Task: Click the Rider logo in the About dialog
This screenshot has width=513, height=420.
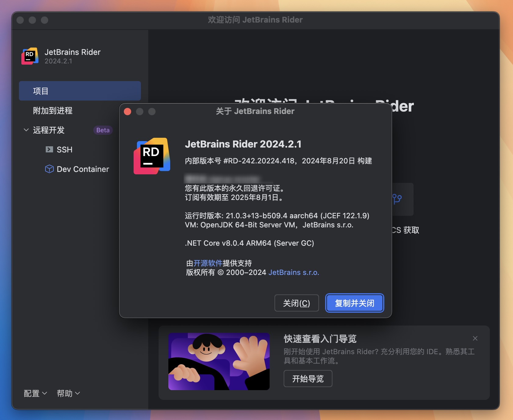Action: pyautogui.click(x=152, y=156)
